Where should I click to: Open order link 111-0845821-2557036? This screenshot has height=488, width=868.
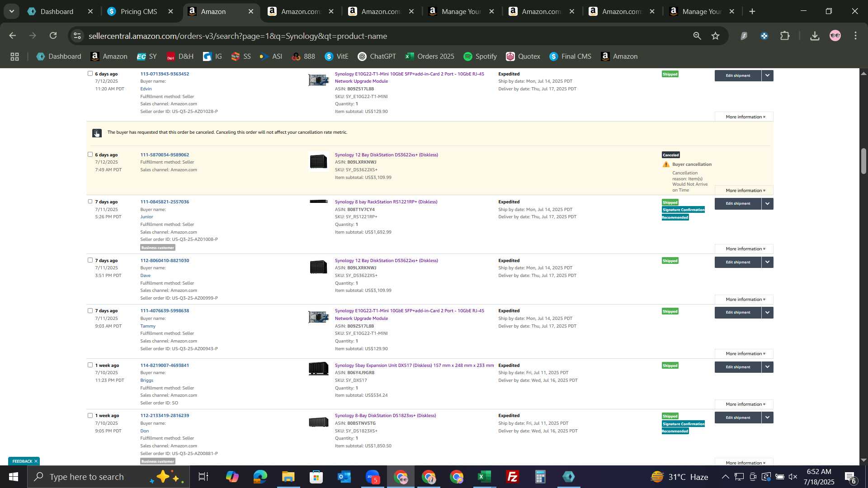click(x=165, y=202)
